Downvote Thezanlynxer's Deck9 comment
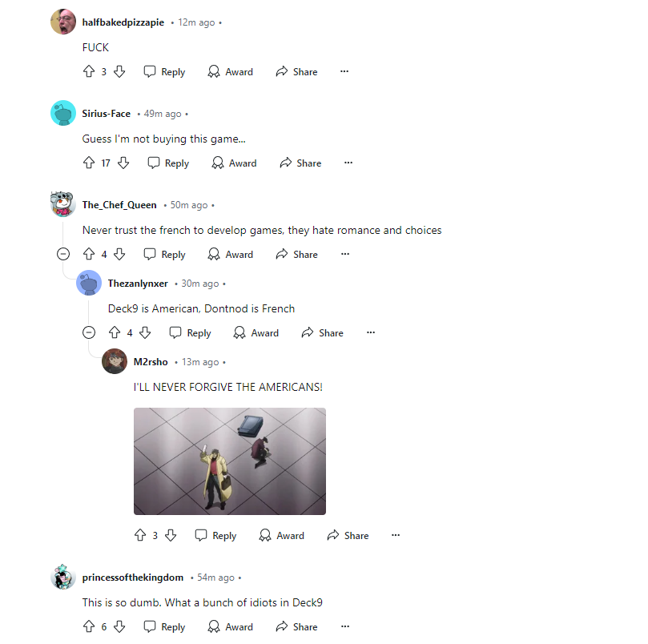This screenshot has width=648, height=644. pyautogui.click(x=145, y=332)
